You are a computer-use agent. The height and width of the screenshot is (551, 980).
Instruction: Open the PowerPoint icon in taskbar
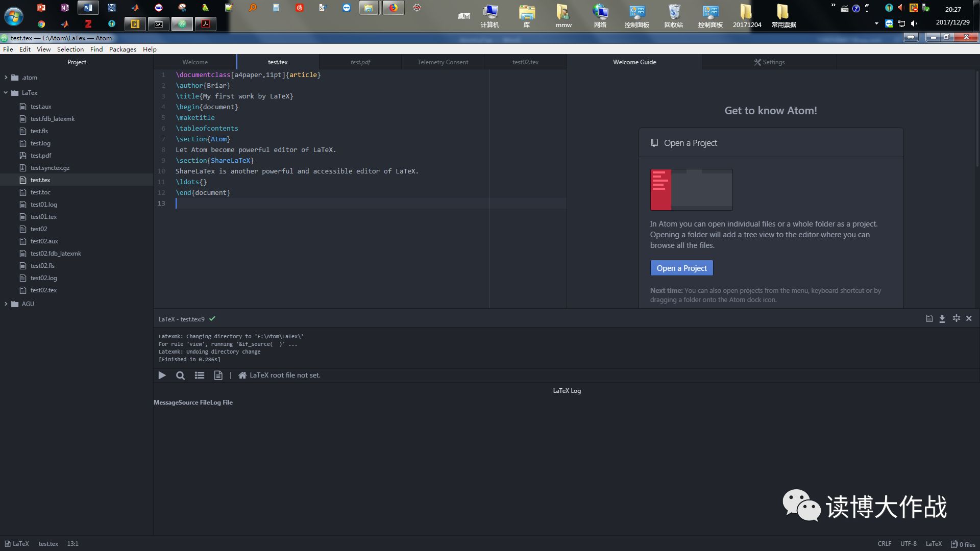tap(41, 8)
